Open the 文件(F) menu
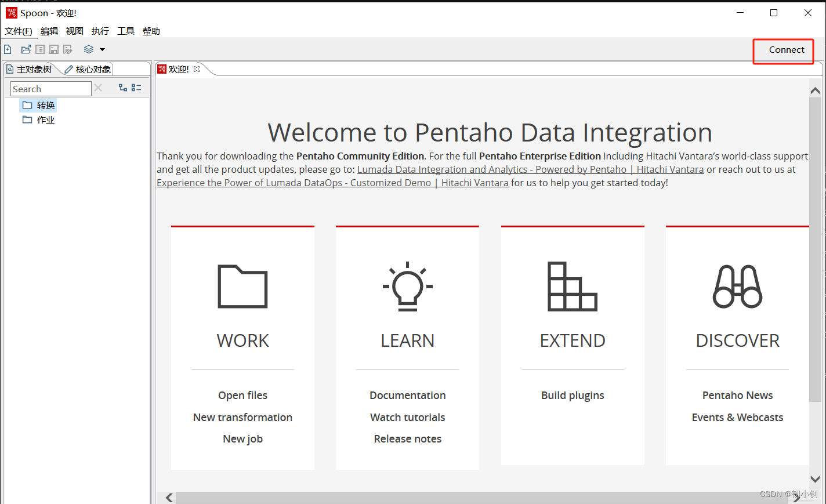Screen dimensions: 826x504 19,31
